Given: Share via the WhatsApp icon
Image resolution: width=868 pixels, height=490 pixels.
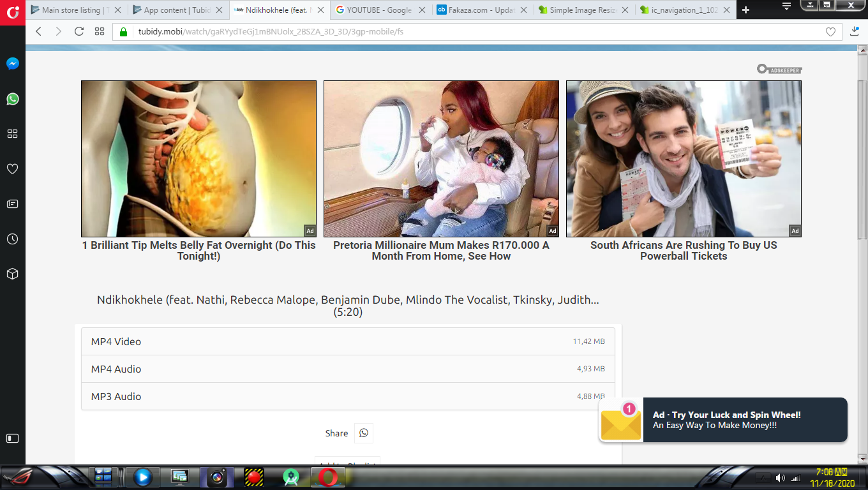Looking at the screenshot, I should pyautogui.click(x=364, y=433).
